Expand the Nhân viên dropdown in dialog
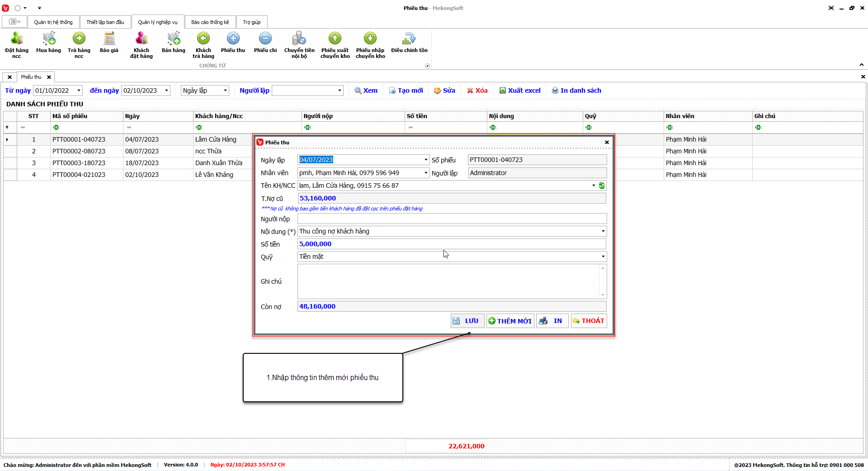 [426, 173]
